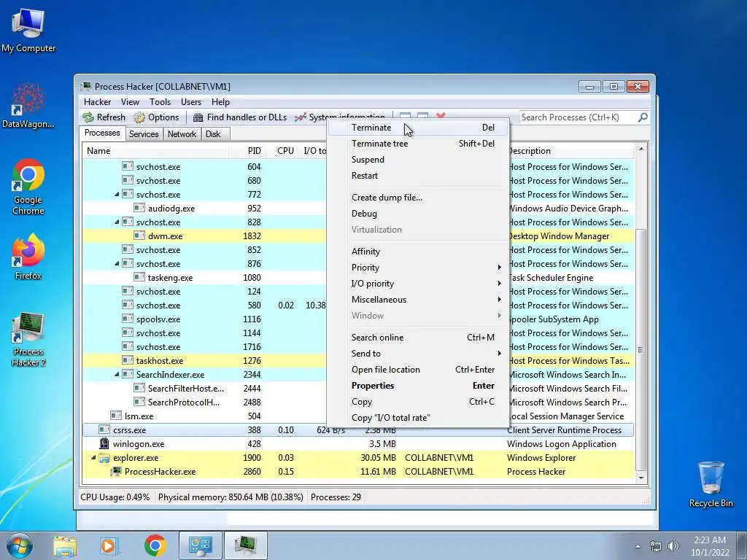The height and width of the screenshot is (560, 747).
Task: Click the explorer.exe folder icon
Action: coord(104,458)
